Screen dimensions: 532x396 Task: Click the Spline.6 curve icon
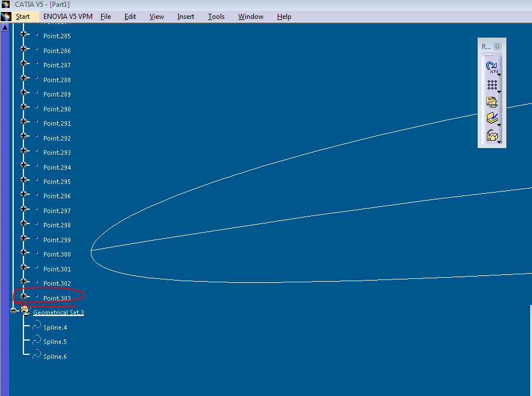37,355
